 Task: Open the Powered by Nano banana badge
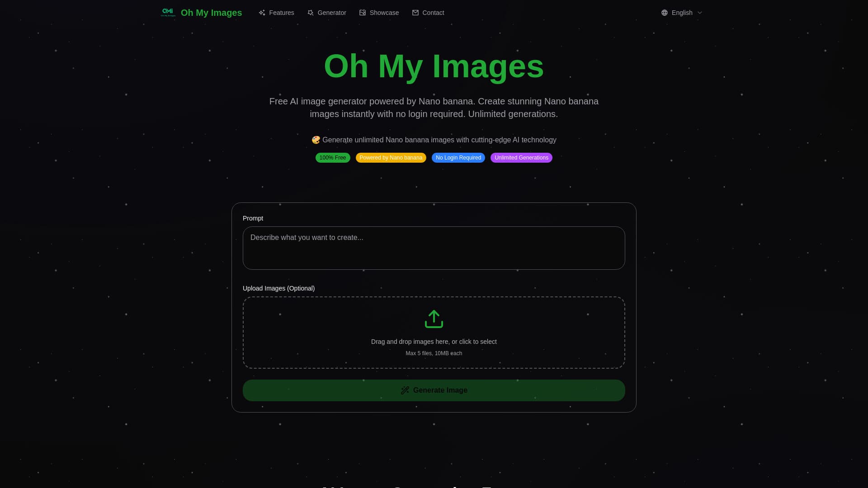coord(391,158)
